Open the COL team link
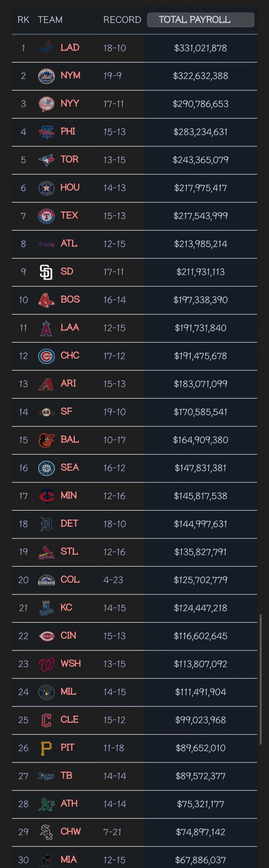269x868 pixels. [x=70, y=579]
